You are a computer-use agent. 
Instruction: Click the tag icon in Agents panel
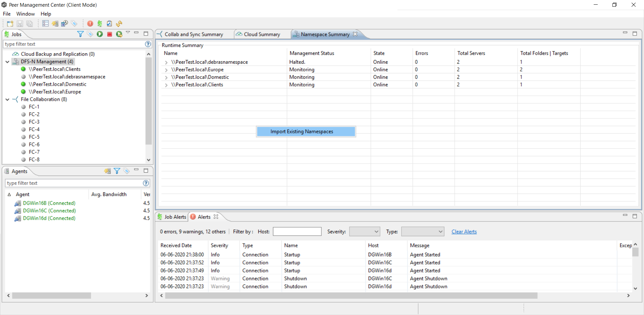126,171
